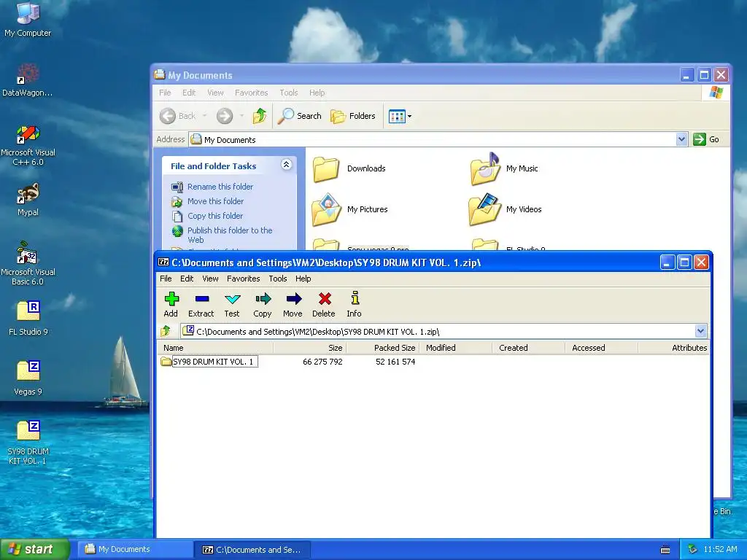Viewport: 747px width, 560px height.
Task: Sort by Modified column header
Action: click(x=455, y=348)
